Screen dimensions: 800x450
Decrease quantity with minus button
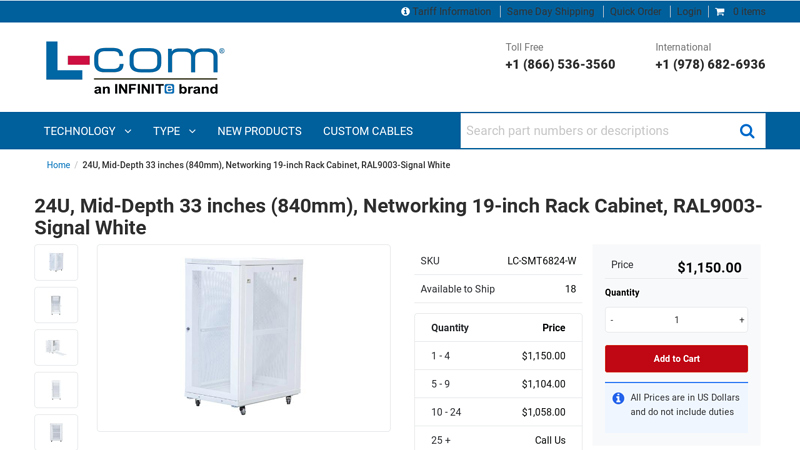click(612, 320)
